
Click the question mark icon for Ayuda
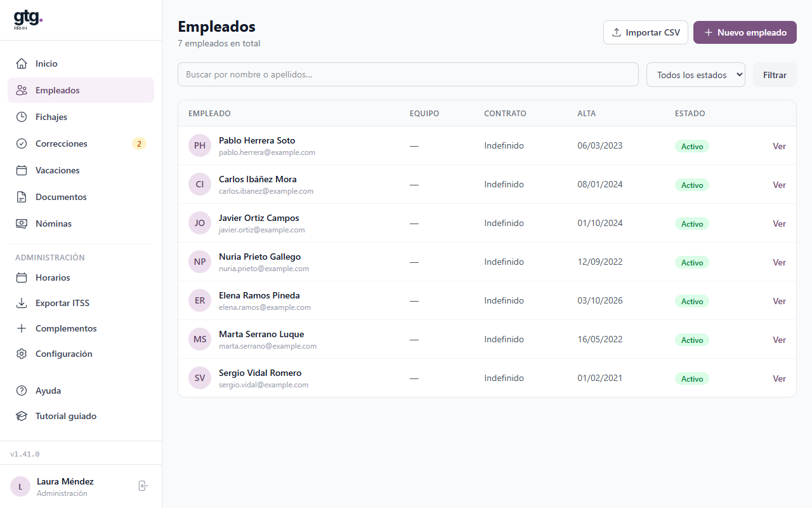click(x=22, y=391)
